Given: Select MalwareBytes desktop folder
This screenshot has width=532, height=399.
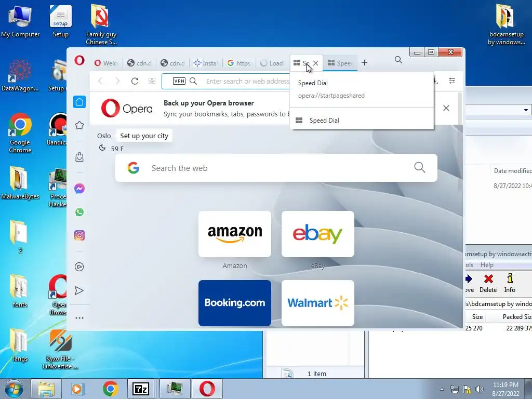Looking at the screenshot, I should coord(20,183).
